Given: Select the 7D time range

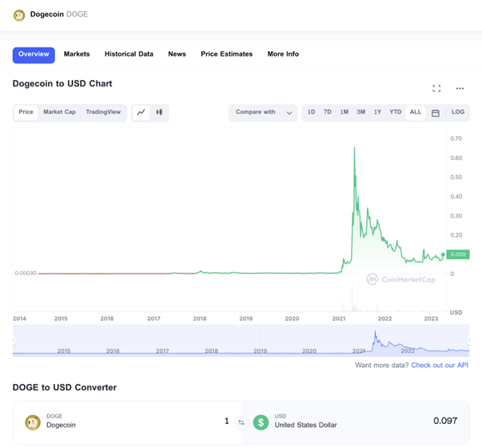Looking at the screenshot, I should coord(328,112).
